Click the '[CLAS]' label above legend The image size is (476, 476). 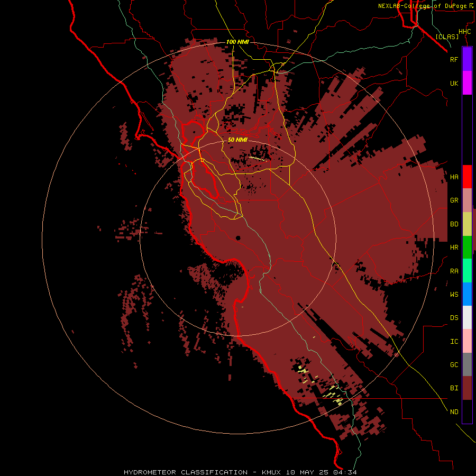tap(447, 37)
